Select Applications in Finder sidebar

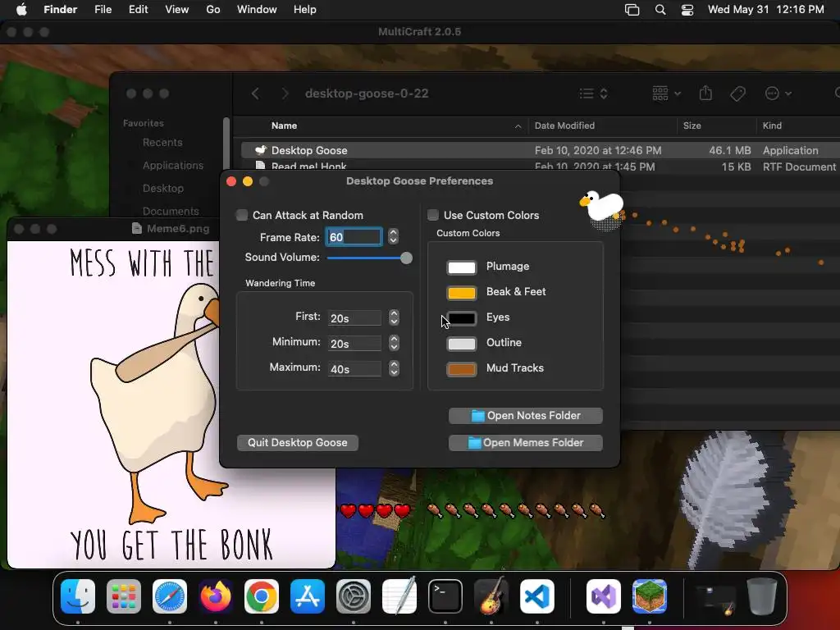(x=173, y=166)
